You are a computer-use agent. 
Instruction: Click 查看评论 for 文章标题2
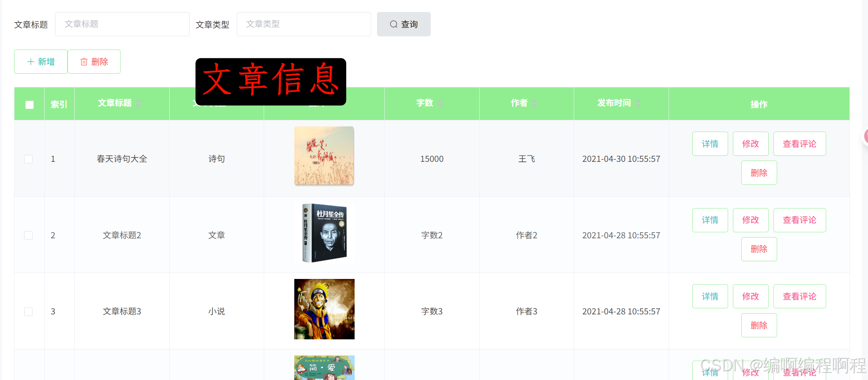click(800, 220)
